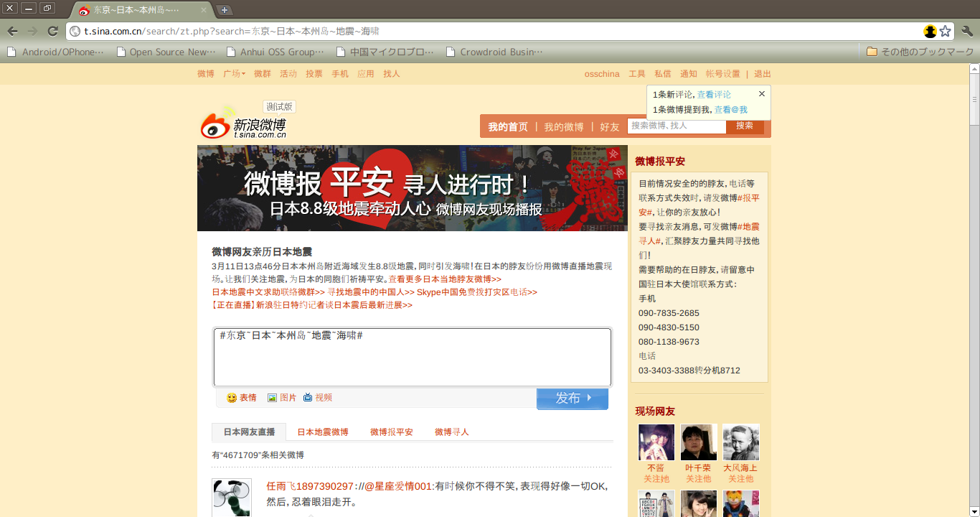980x517 pixels.
Task: Open 帐号设置 account settings
Action: coord(722,74)
